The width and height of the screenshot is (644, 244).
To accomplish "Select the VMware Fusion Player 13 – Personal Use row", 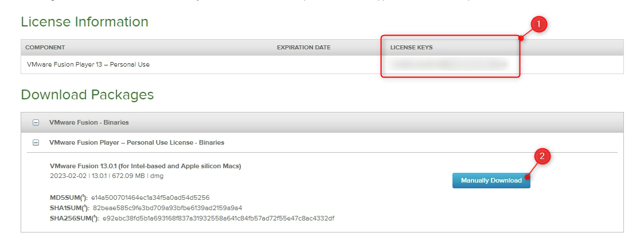I will [88, 64].
